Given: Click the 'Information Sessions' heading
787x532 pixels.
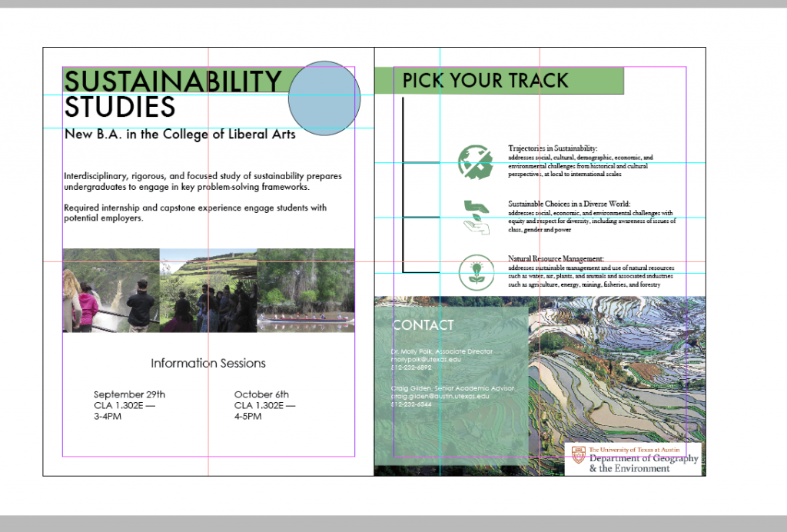Looking at the screenshot, I should click(208, 363).
